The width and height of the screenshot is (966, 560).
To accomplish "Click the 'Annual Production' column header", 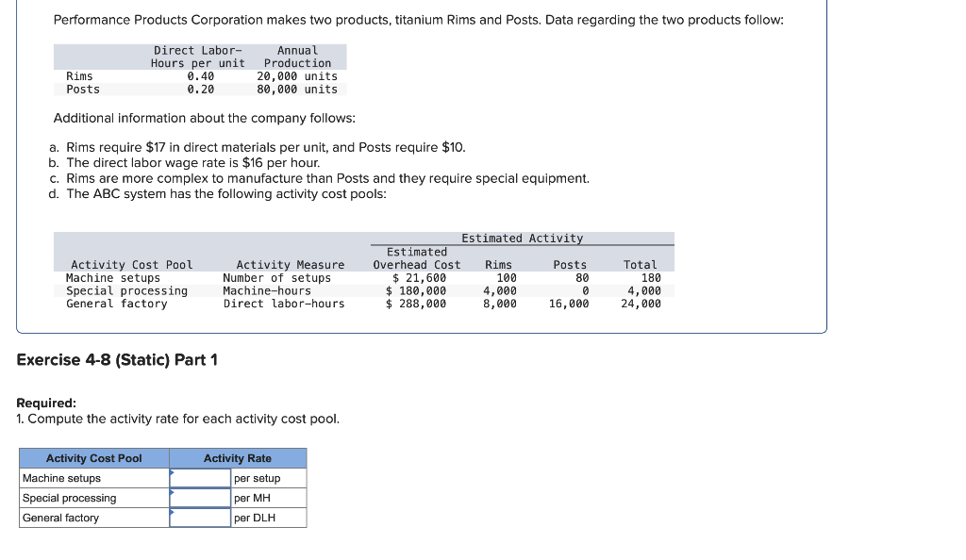I will (297, 57).
